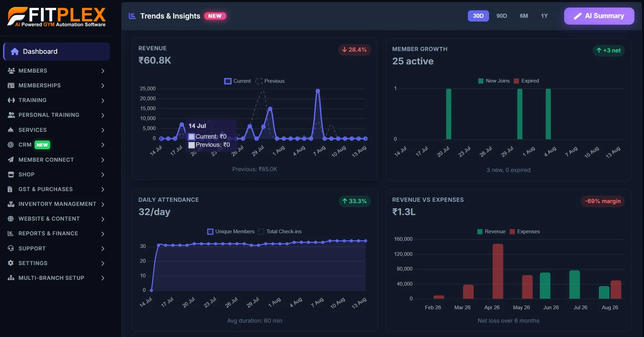Click the 33.3% attendance change badge
Viewport: 644px width, 337px height.
354,201
